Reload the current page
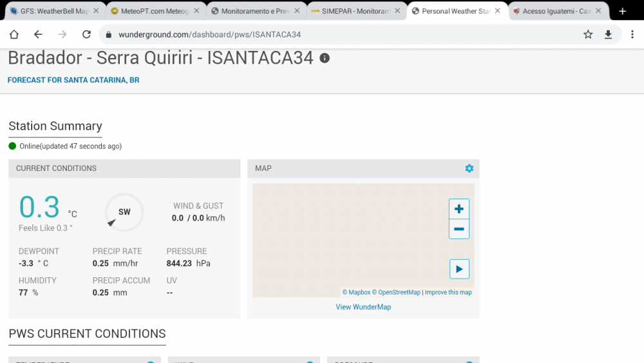 (x=86, y=35)
